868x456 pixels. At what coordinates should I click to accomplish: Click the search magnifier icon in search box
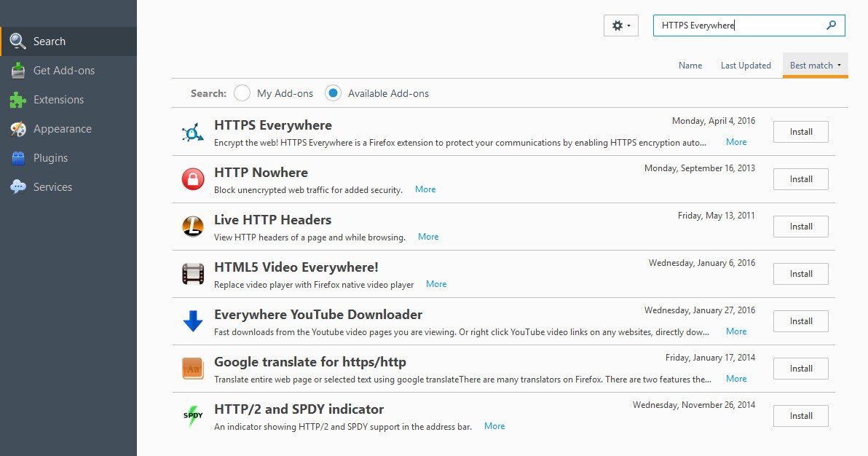(832, 25)
